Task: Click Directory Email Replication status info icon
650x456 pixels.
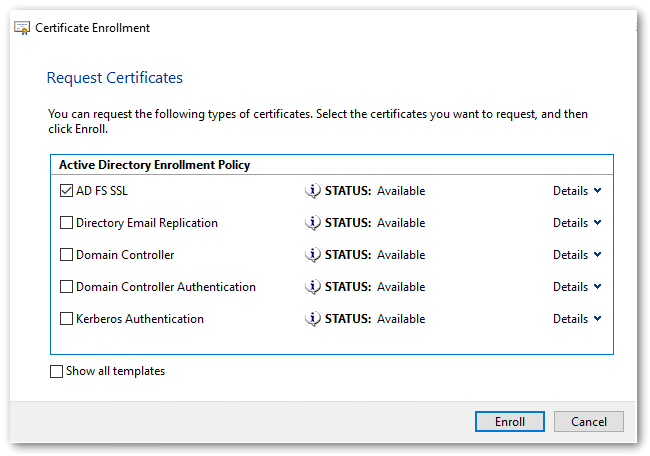Action: (x=313, y=223)
